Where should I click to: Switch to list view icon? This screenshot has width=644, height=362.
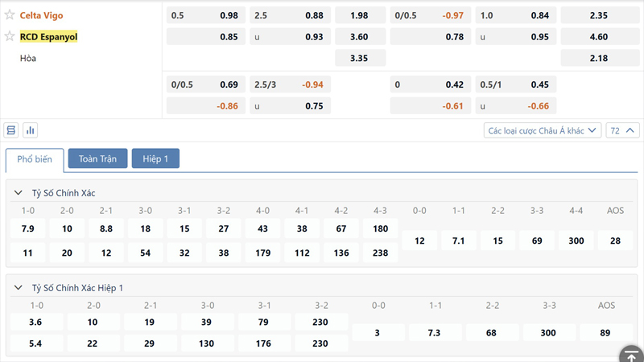pos(11,130)
